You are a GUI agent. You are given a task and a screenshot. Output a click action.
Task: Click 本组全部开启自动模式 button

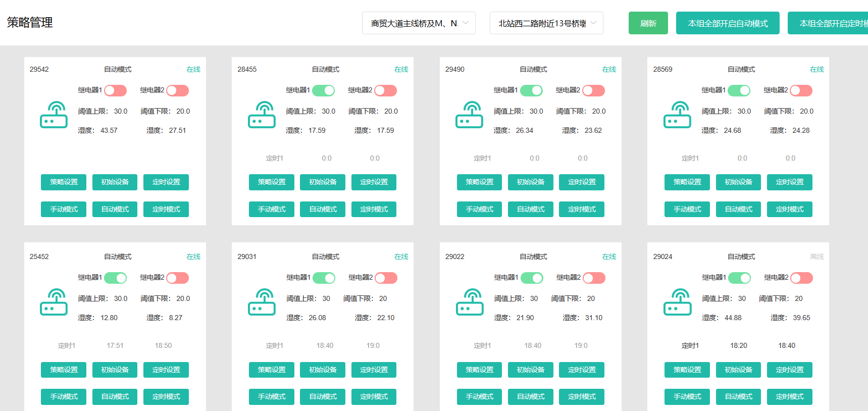pyautogui.click(x=728, y=23)
